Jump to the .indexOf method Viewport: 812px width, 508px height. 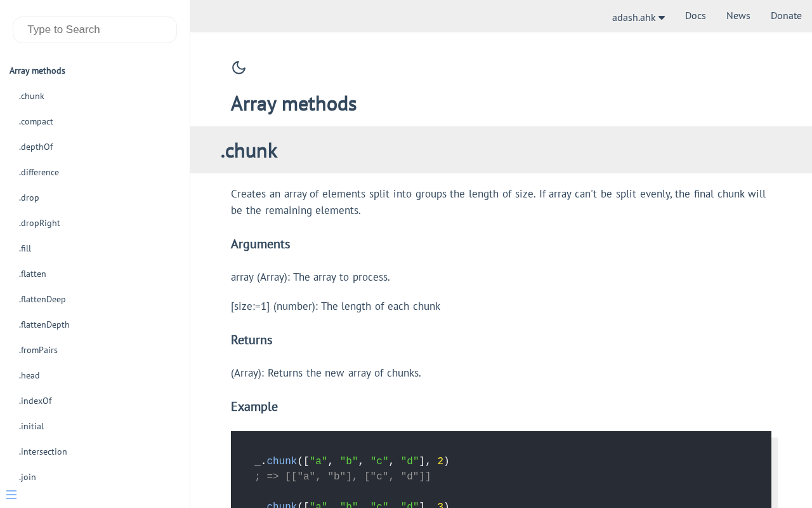coord(36,401)
